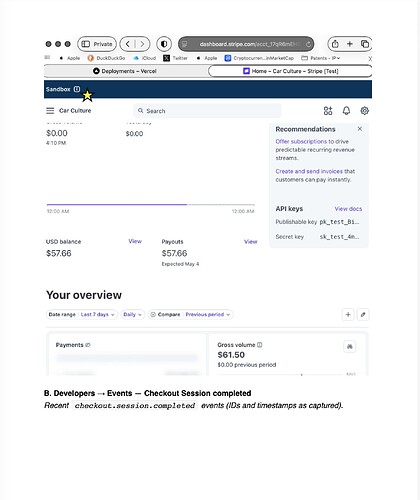This screenshot has width=420, height=500.
Task: Dismiss the Recommendations panel
Action: pos(360,129)
